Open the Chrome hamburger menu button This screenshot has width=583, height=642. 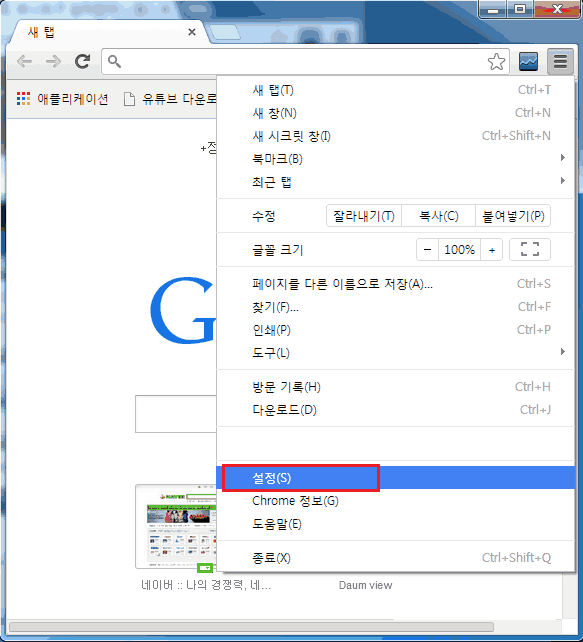click(560, 62)
